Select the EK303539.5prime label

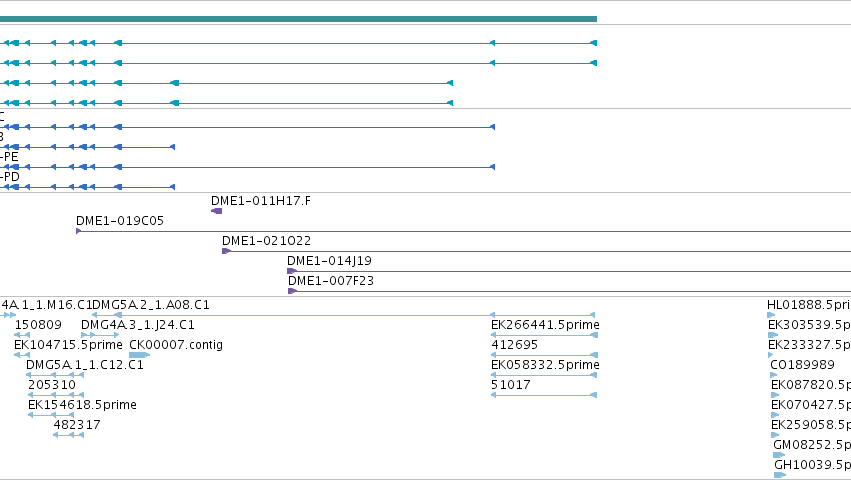point(809,325)
